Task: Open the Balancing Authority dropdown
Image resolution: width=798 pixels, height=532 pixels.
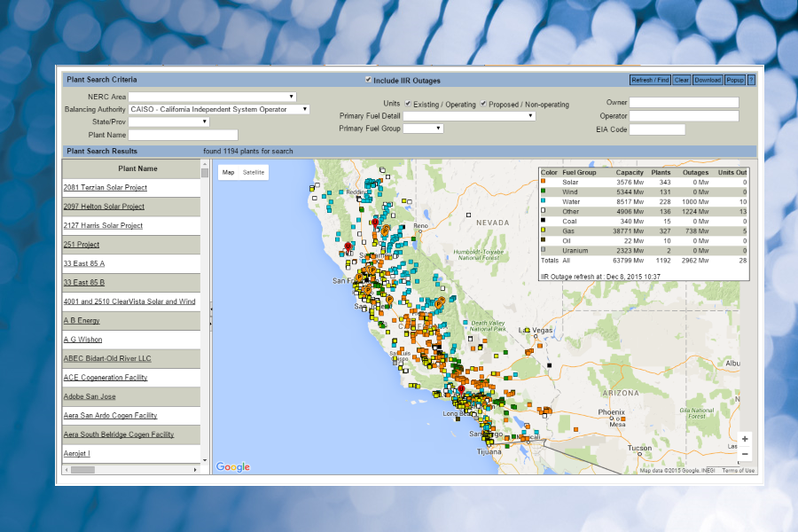Action: [x=219, y=109]
